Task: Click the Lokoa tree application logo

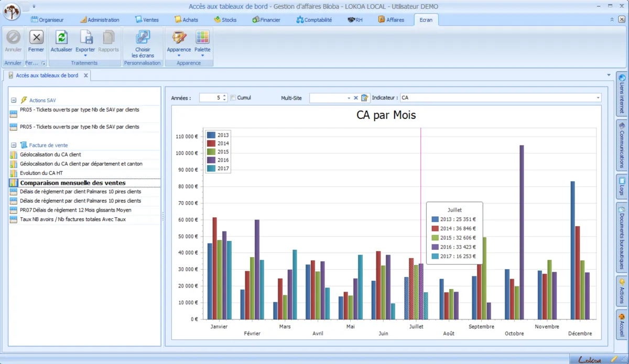Action: click(x=12, y=11)
